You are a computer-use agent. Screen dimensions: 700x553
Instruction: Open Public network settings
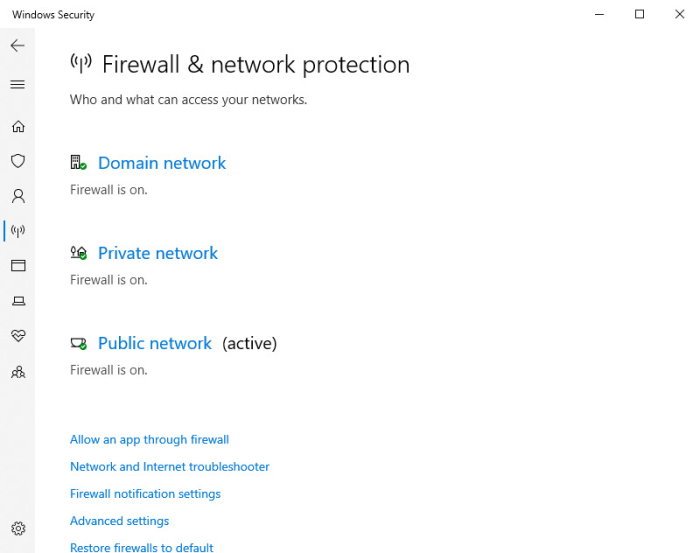154,343
